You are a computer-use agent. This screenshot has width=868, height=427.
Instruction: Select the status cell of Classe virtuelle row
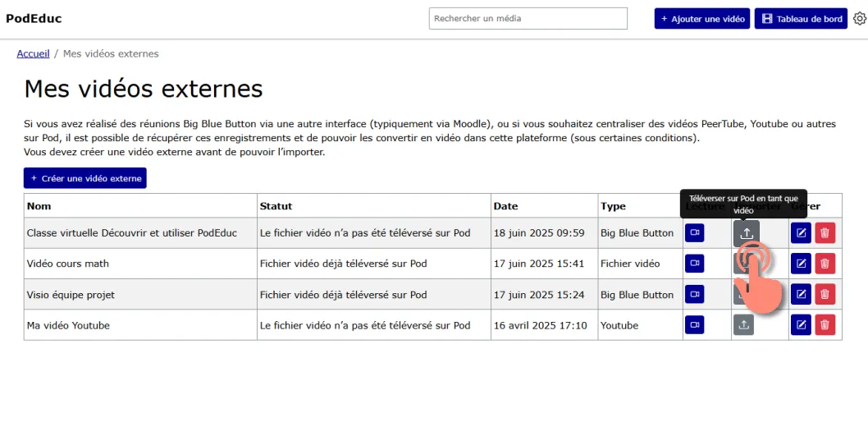coord(373,233)
